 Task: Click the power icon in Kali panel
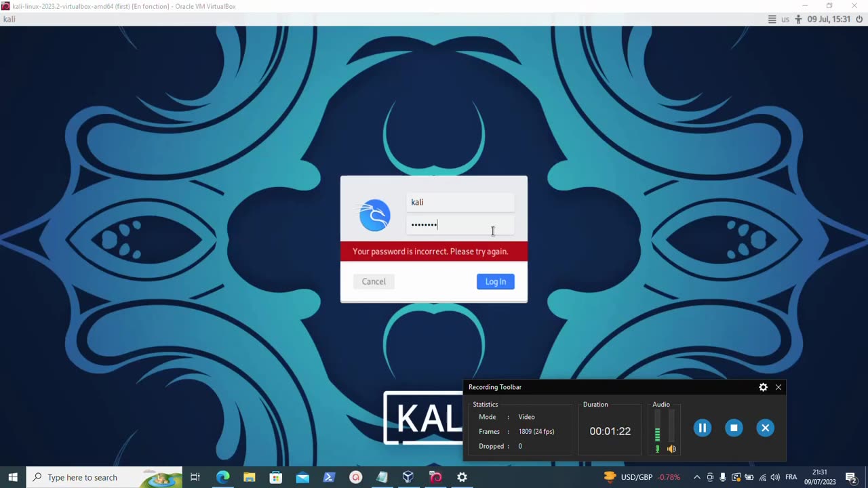[x=860, y=19]
